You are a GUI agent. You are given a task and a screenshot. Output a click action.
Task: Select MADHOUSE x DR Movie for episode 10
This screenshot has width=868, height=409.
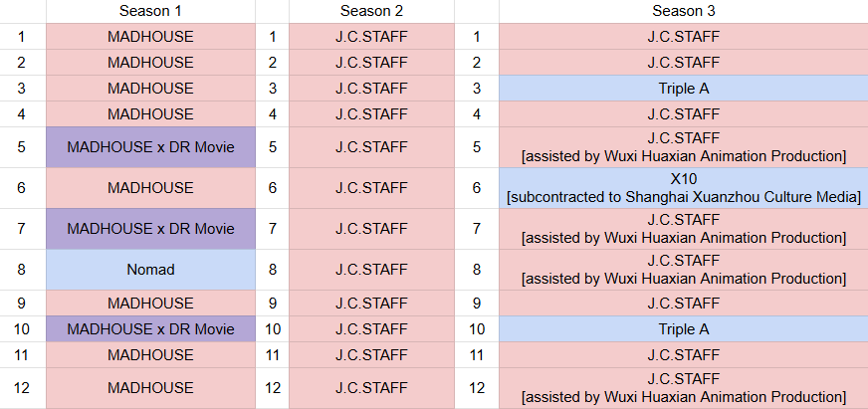(x=150, y=328)
